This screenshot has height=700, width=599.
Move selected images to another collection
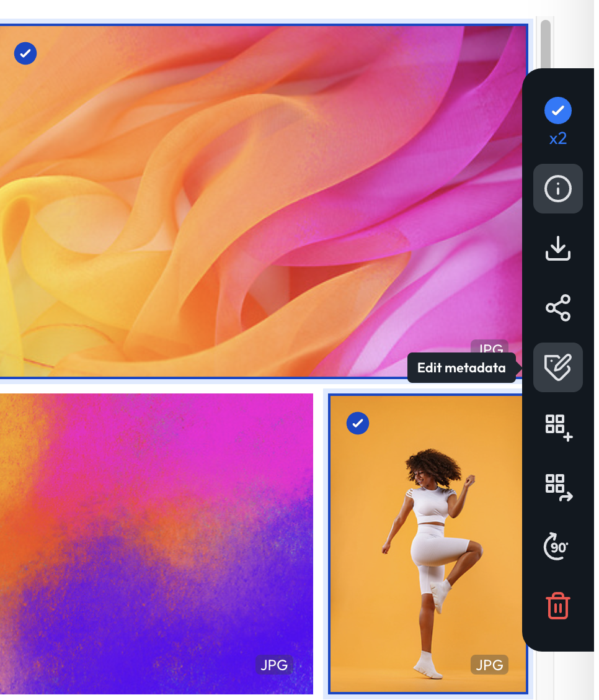557,487
